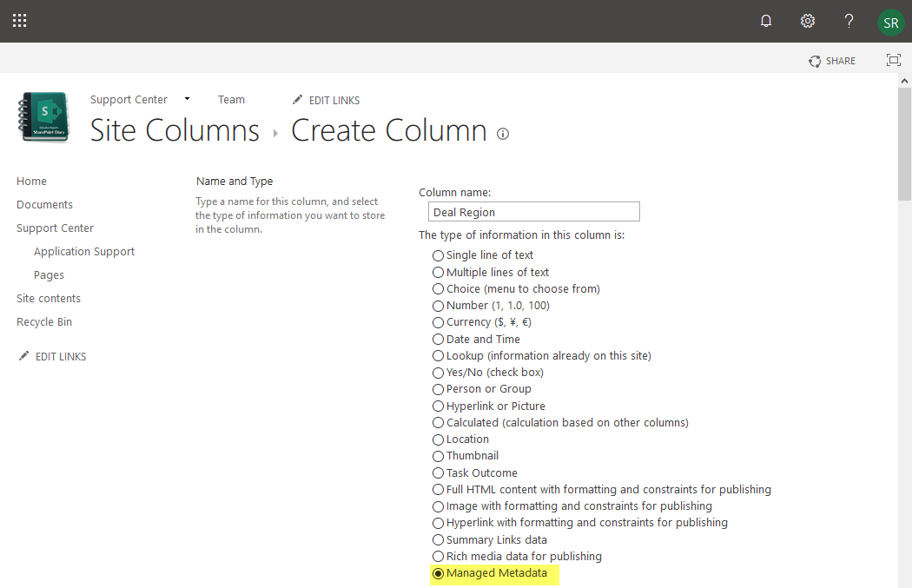Select the Single line of text option

pos(439,255)
